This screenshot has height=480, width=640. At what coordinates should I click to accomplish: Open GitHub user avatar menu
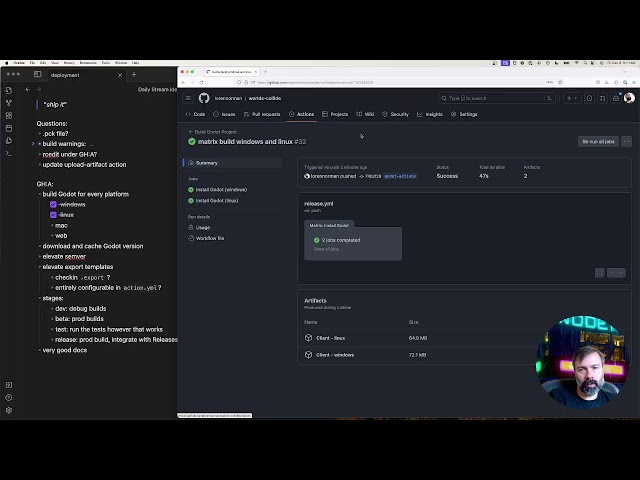tap(629, 98)
